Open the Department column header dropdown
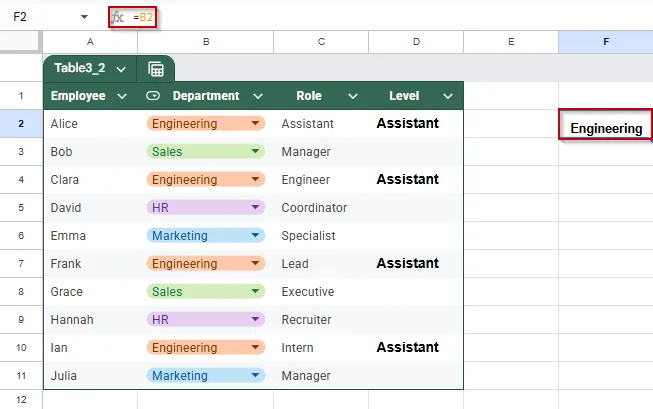Screen dimensions: 653x409 (x=258, y=96)
